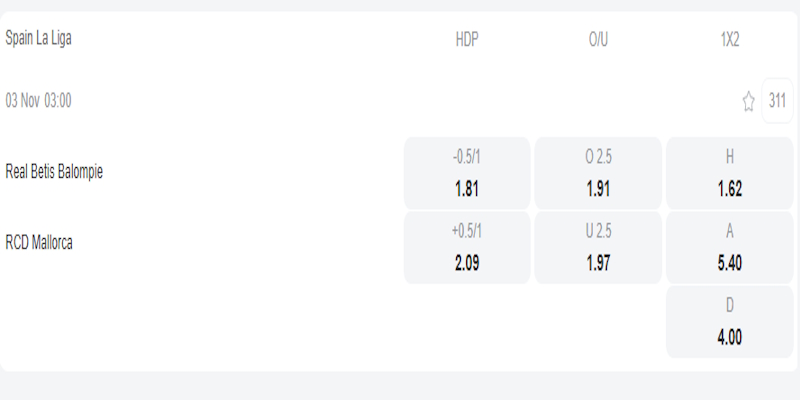800x400 pixels.
Task: Open the 311 more markets button
Action: [x=777, y=100]
